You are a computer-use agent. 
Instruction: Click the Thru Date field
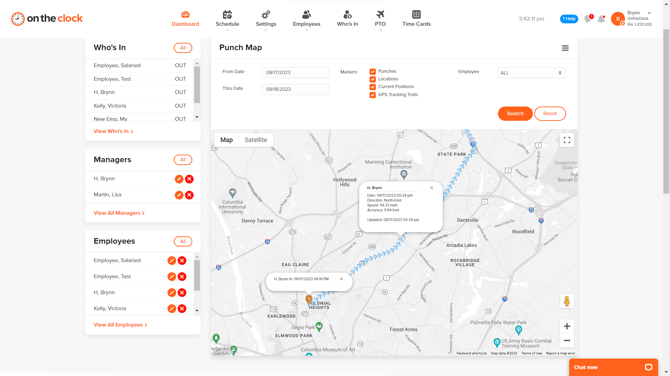click(x=295, y=89)
